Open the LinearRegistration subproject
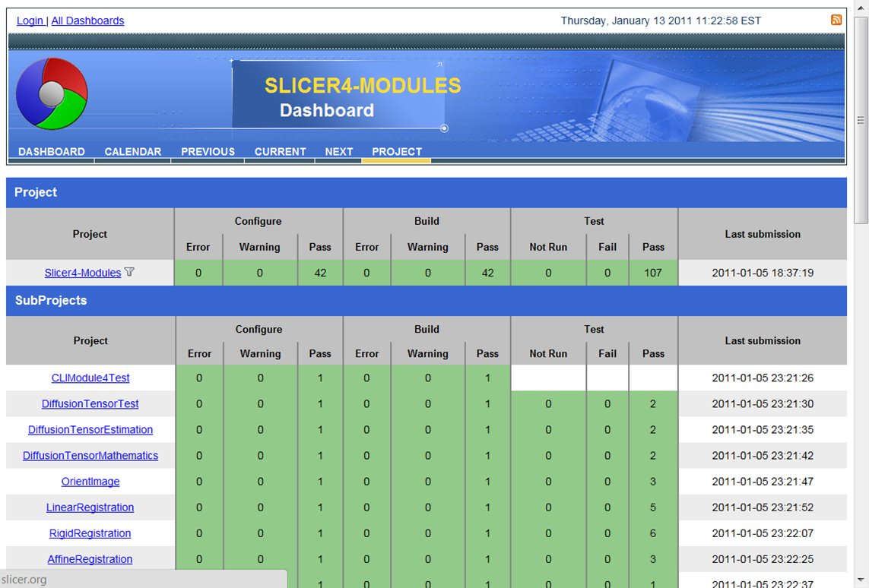 [x=90, y=507]
